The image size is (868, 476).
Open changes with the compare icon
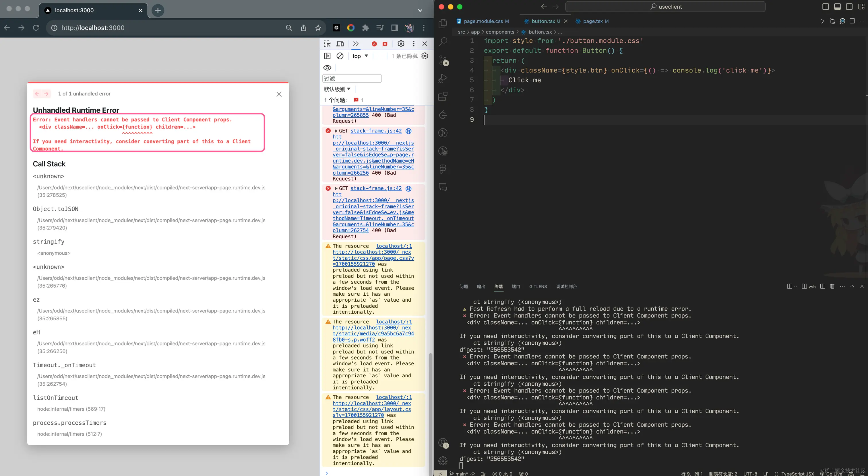(832, 21)
